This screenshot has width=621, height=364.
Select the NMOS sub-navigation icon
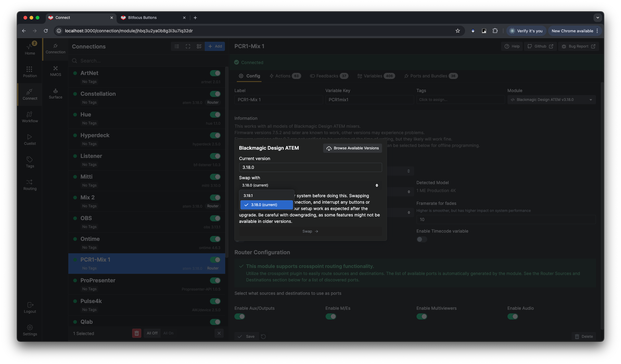pos(56,71)
